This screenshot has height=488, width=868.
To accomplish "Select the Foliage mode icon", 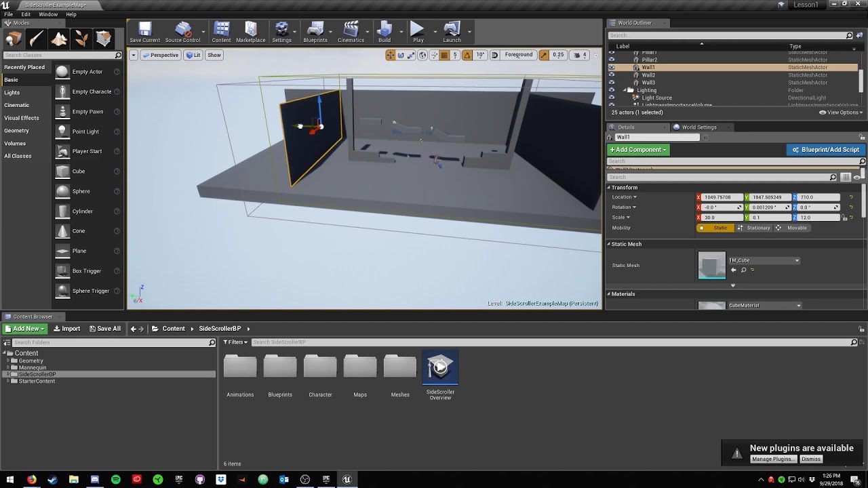I will pyautogui.click(x=81, y=39).
